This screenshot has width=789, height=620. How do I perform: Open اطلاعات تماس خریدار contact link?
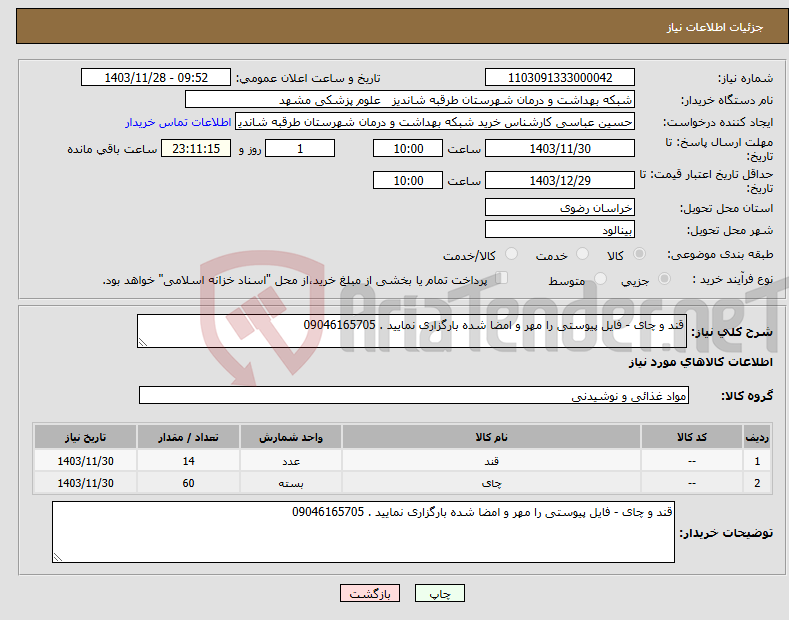coord(178,122)
